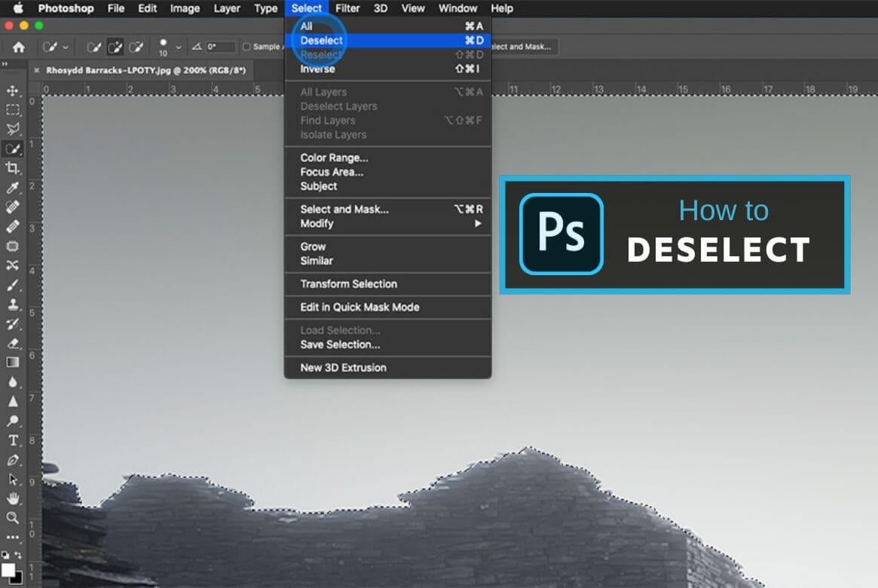This screenshot has width=878, height=588.
Task: Select the Dodge tool
Action: pos(12,421)
